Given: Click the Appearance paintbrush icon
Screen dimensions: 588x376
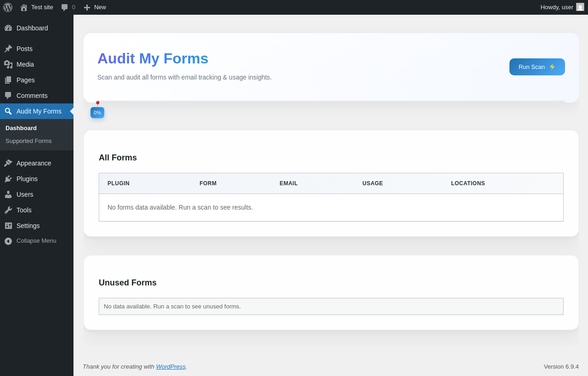Looking at the screenshot, I should coord(8,163).
